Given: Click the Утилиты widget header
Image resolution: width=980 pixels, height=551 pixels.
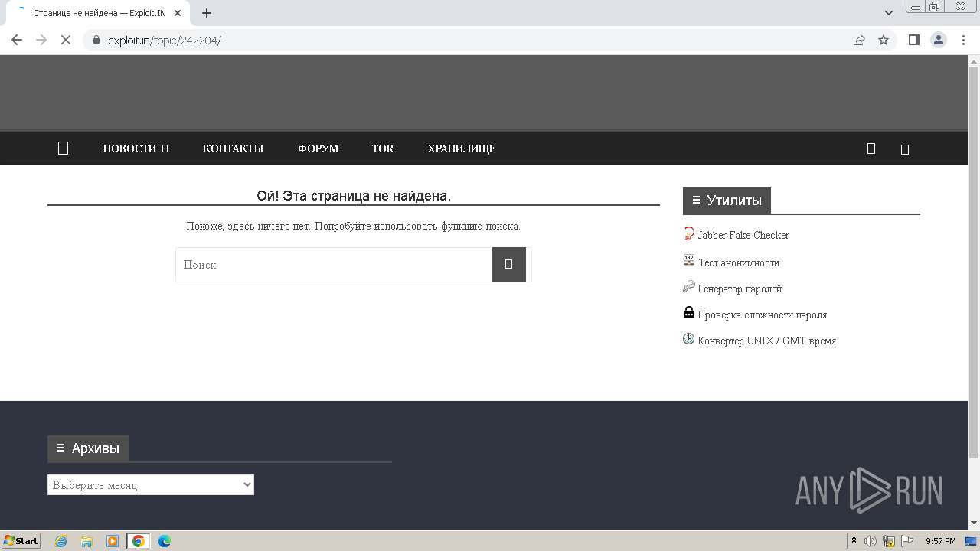Looking at the screenshot, I should point(727,201).
